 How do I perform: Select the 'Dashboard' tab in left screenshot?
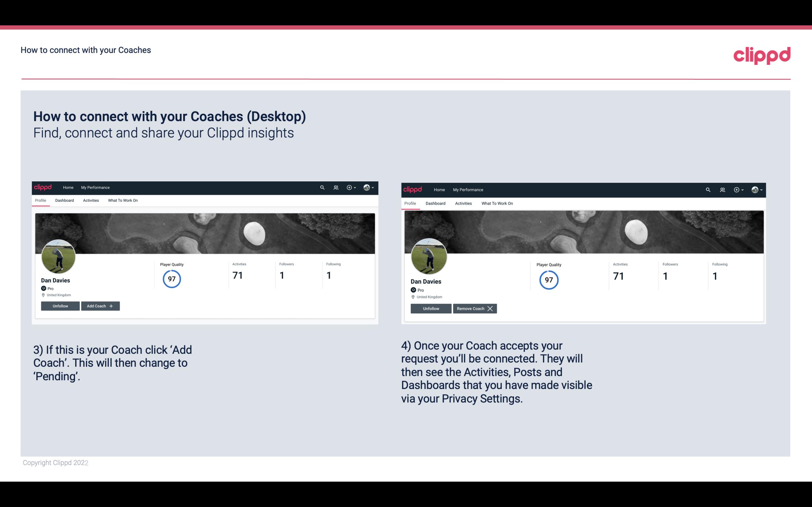pyautogui.click(x=64, y=200)
